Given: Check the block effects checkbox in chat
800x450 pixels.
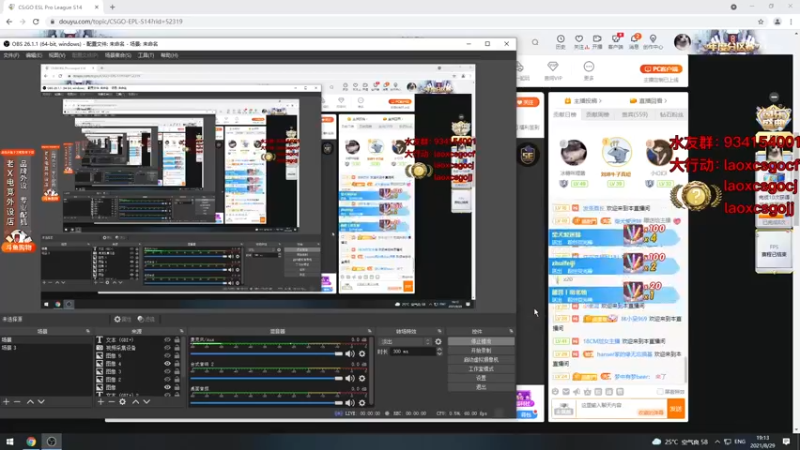Looking at the screenshot, I should [x=660, y=392].
